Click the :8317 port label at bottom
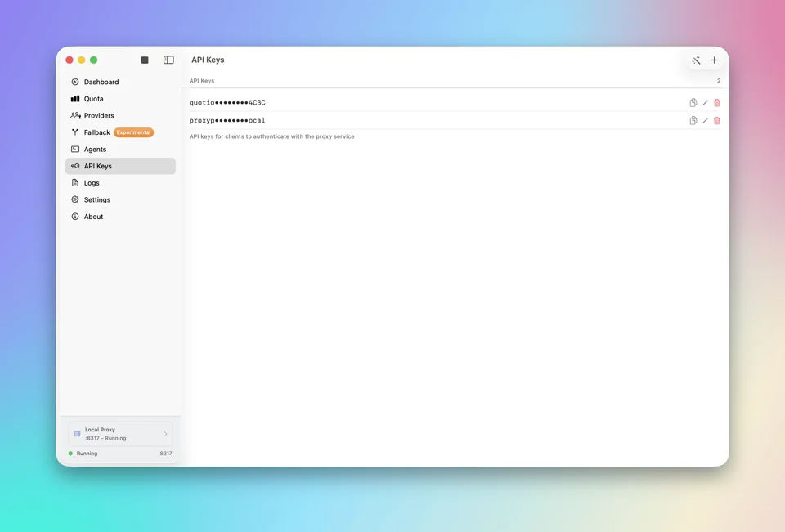This screenshot has width=785, height=532. (x=165, y=454)
